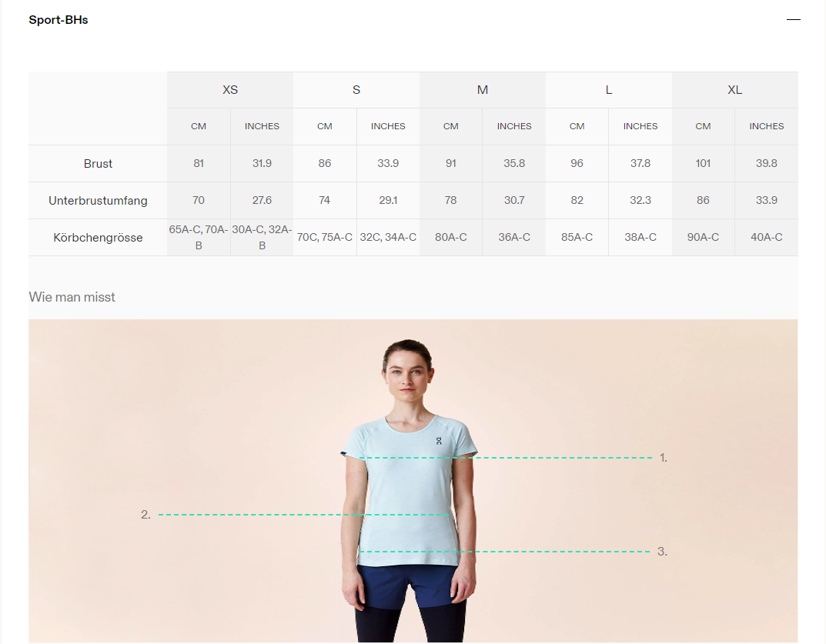Click measurement marker number 1
Viewport: 826px width, 644px height.
coord(664,458)
